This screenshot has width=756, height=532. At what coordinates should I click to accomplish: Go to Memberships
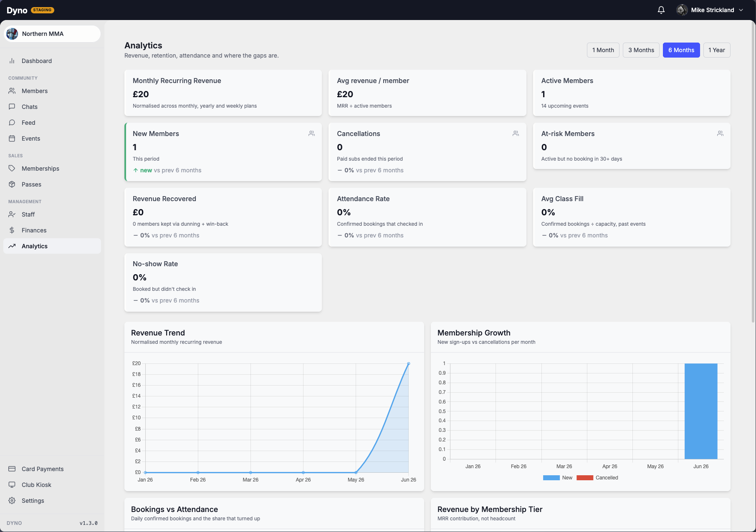click(52, 169)
